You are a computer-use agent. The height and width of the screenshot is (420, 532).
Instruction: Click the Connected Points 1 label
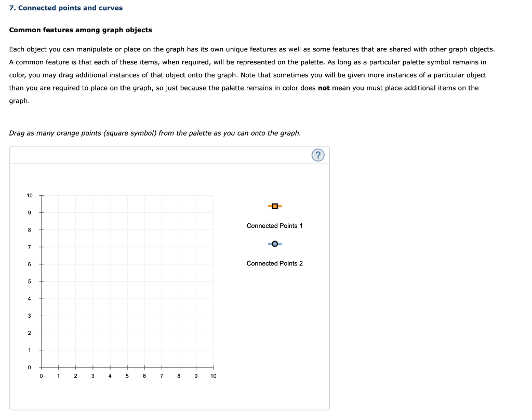274,226
